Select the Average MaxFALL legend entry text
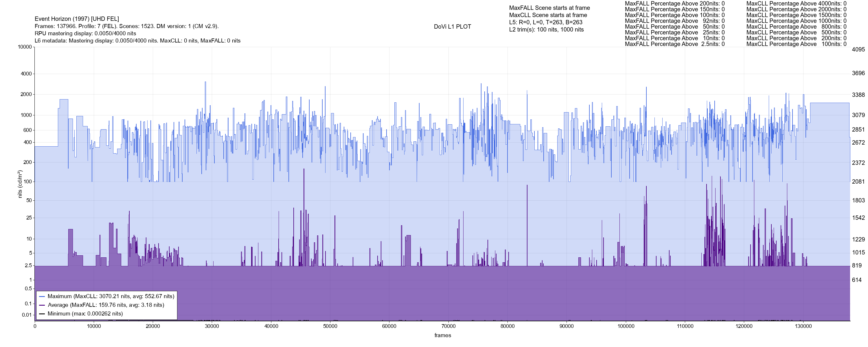Viewport: 868px width, 347px height. 106,305
